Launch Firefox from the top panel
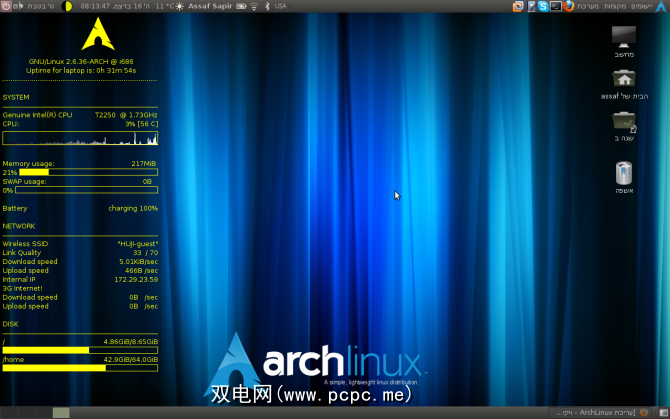 [x=568, y=6]
